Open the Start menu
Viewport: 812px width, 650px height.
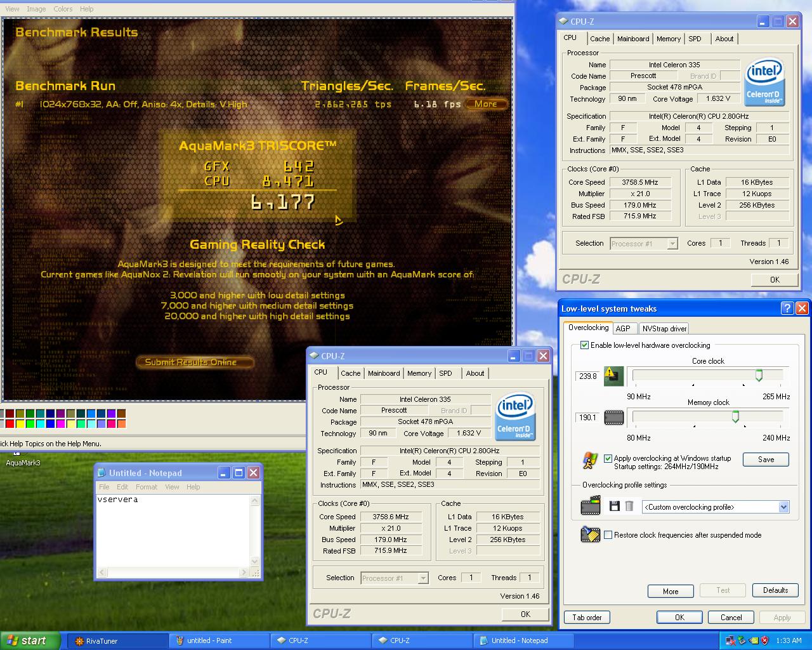[x=30, y=640]
